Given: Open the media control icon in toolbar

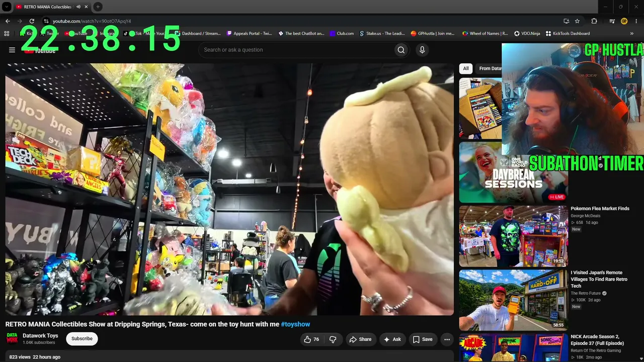Looking at the screenshot, I should [612, 21].
